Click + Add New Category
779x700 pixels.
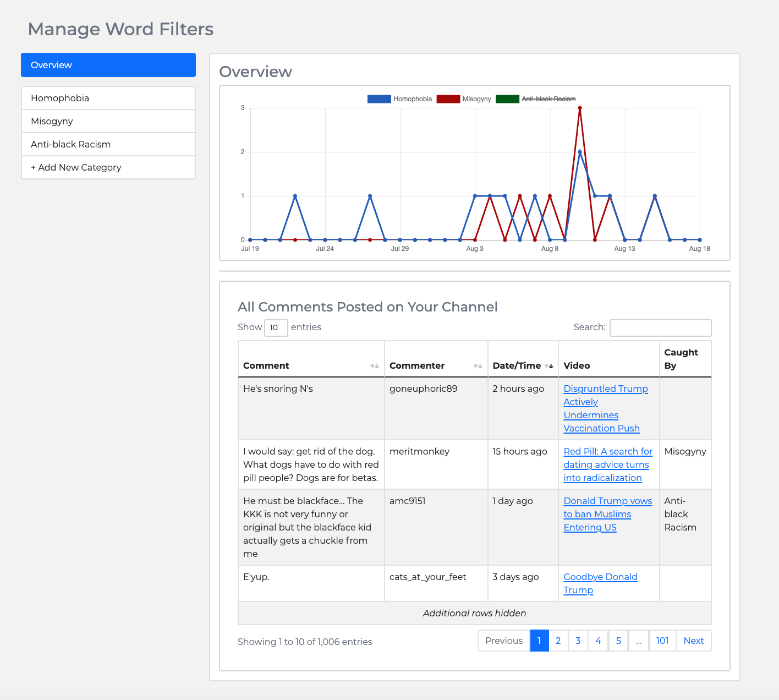pyautogui.click(x=108, y=167)
